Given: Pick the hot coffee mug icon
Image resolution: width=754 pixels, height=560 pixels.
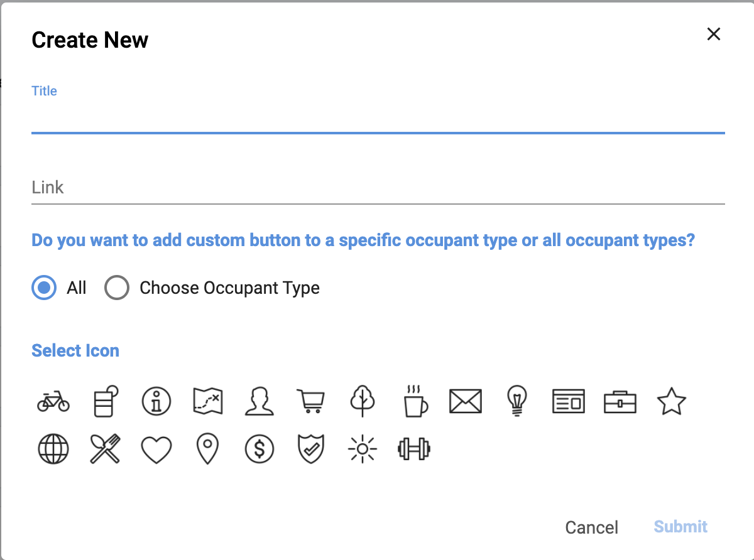Looking at the screenshot, I should [x=415, y=401].
